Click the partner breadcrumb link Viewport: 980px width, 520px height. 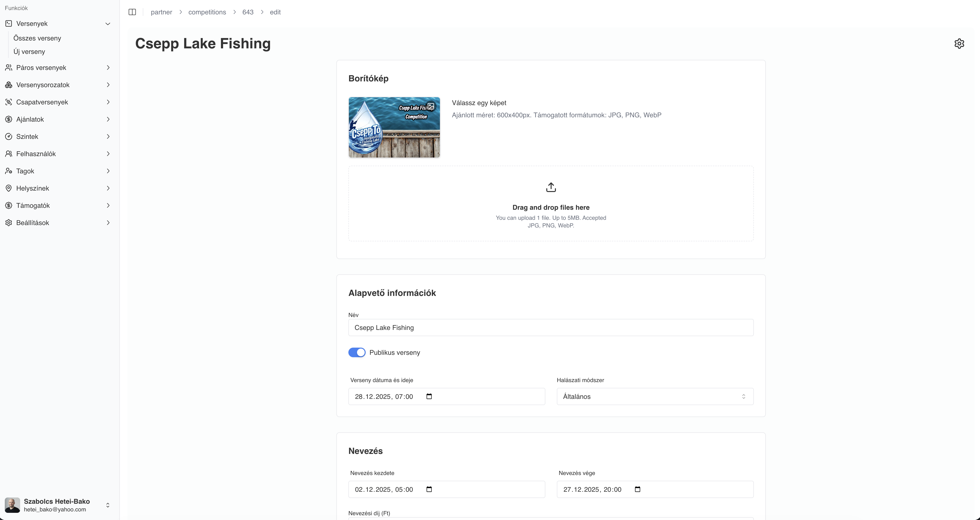pos(161,12)
